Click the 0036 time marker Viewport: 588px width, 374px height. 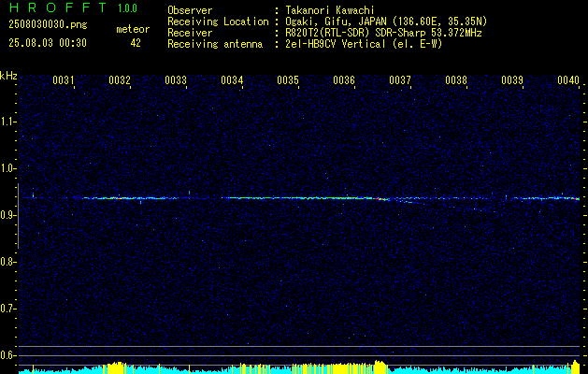(344, 79)
